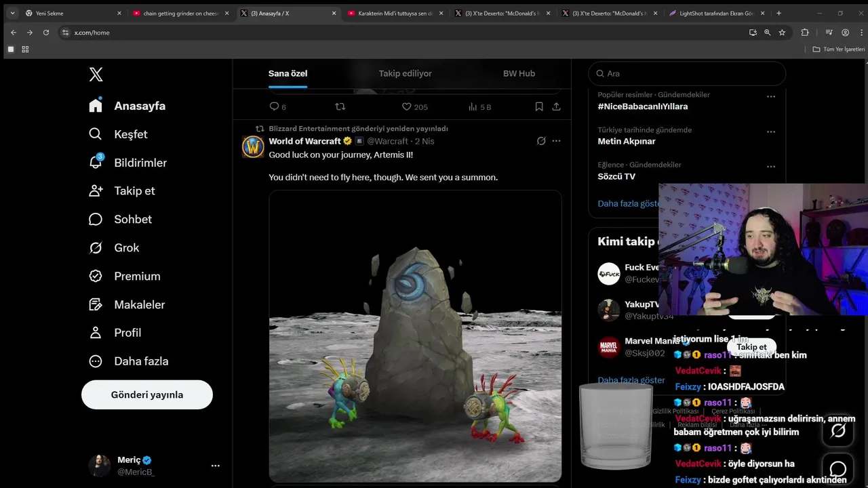Screen dimensions: 868x488
Task: Click the Blizzard Entertainment repost label
Action: click(358, 129)
